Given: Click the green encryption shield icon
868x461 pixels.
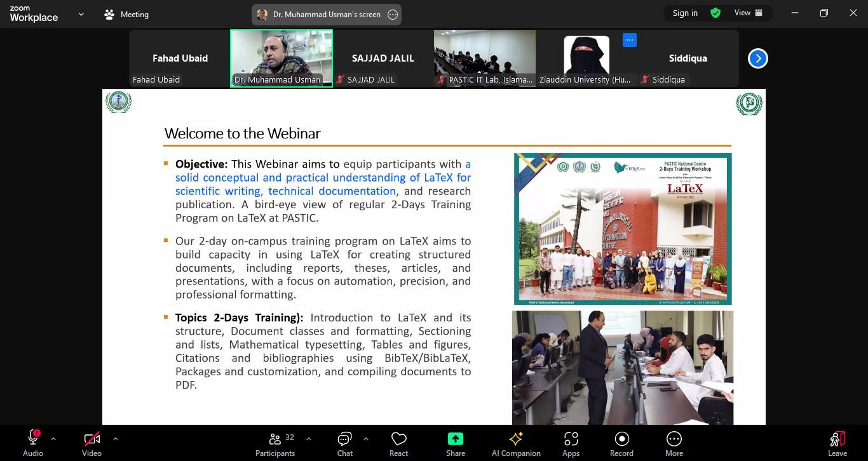Looking at the screenshot, I should 715,13.
